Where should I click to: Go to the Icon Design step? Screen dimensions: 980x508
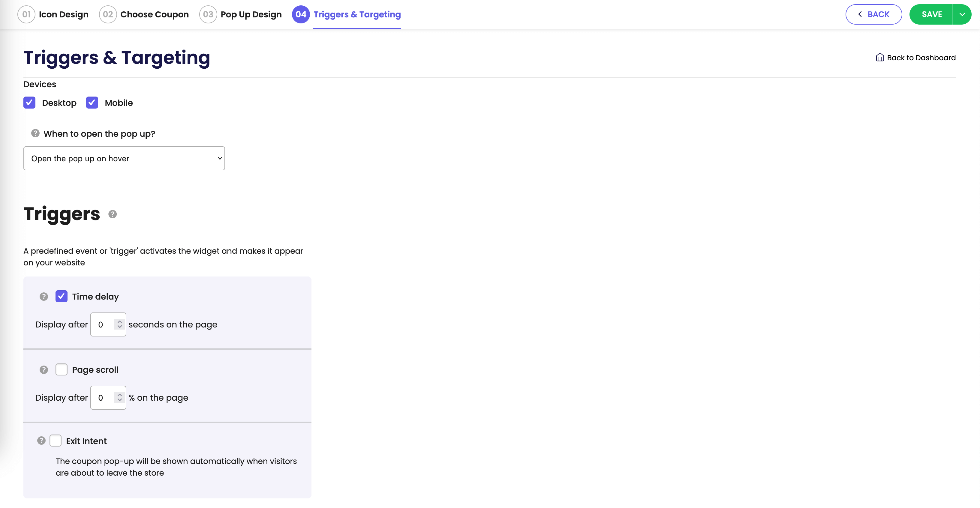click(x=64, y=14)
